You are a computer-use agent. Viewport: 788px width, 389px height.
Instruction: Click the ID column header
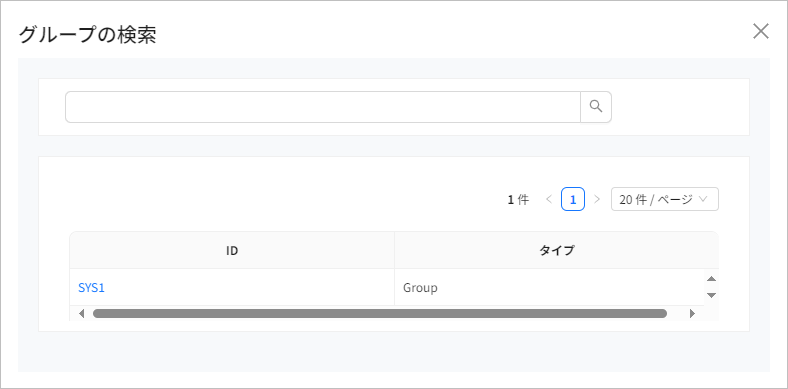click(232, 250)
